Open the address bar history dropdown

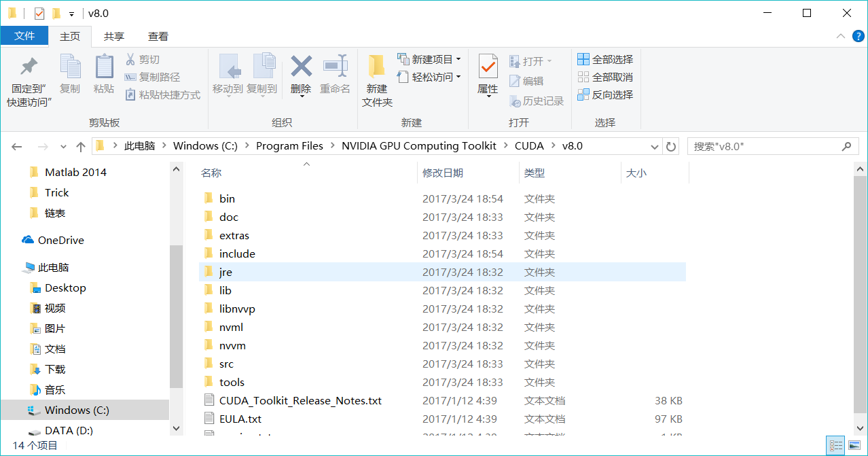click(x=655, y=147)
